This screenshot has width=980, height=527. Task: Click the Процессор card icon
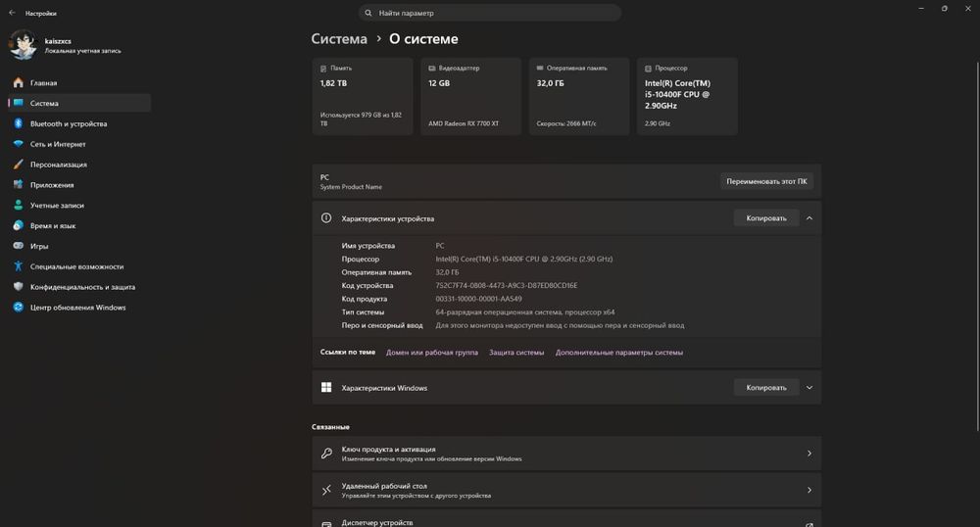pyautogui.click(x=648, y=68)
